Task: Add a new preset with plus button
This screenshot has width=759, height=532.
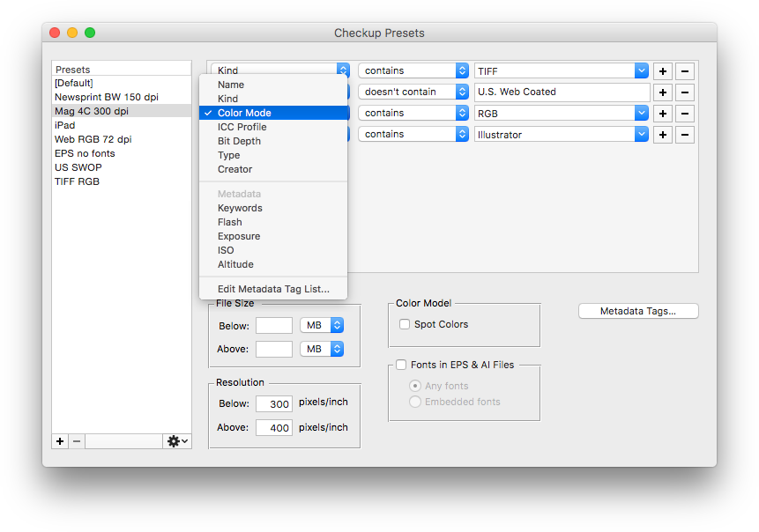Action: click(x=60, y=441)
